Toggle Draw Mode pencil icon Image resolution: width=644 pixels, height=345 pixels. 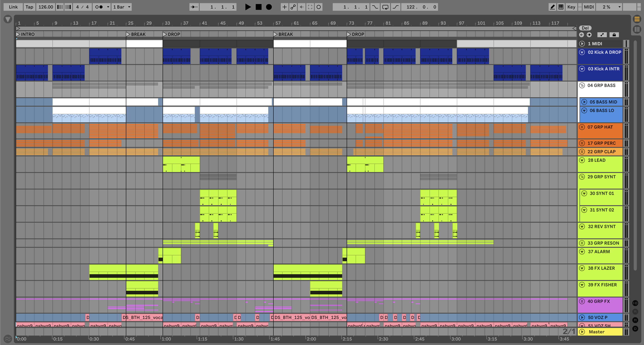(x=552, y=7)
